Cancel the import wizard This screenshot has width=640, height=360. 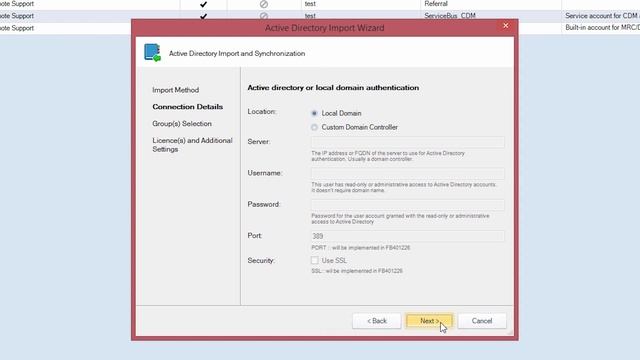[482, 321]
